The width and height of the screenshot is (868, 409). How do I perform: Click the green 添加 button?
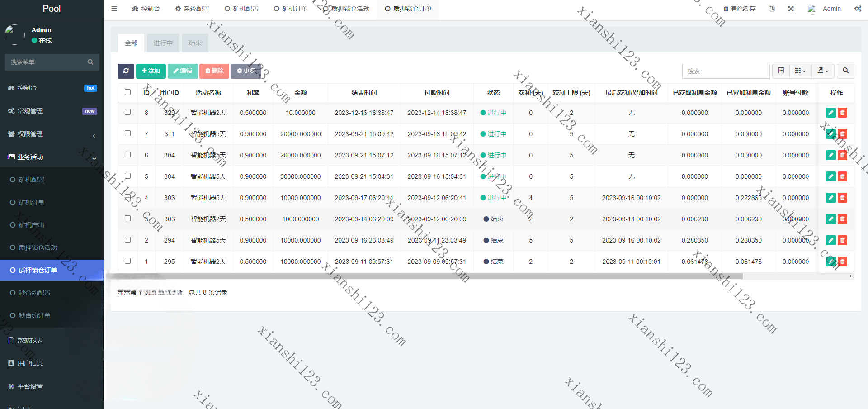[151, 71]
